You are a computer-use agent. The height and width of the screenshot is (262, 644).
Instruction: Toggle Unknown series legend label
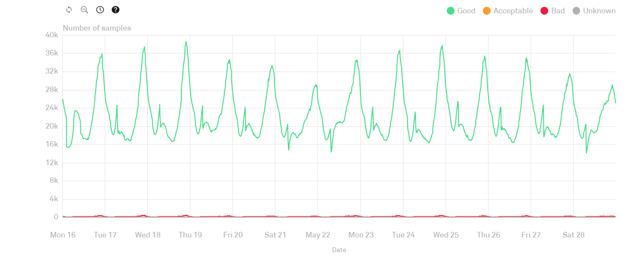tap(599, 11)
